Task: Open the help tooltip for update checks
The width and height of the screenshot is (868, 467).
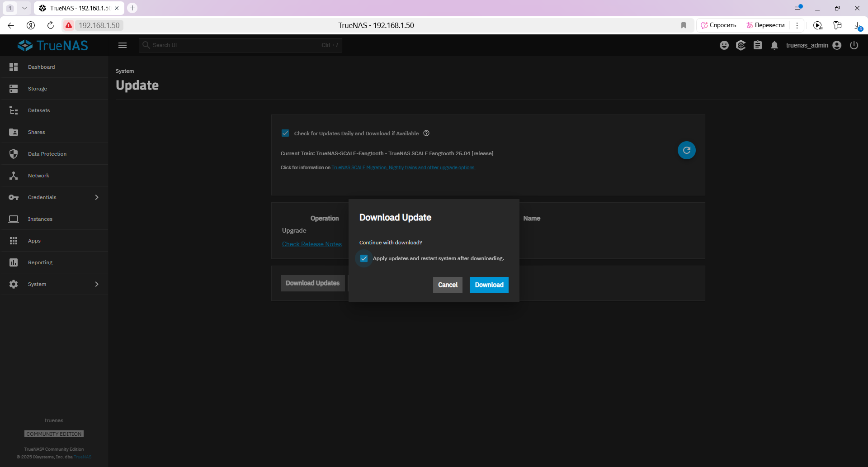Action: [426, 133]
